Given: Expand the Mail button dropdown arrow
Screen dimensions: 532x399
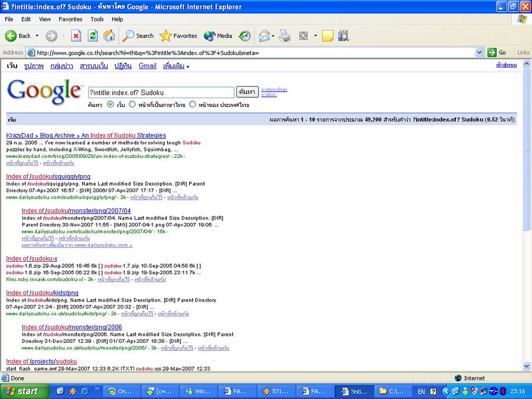Looking at the screenshot, I should 273,35.
